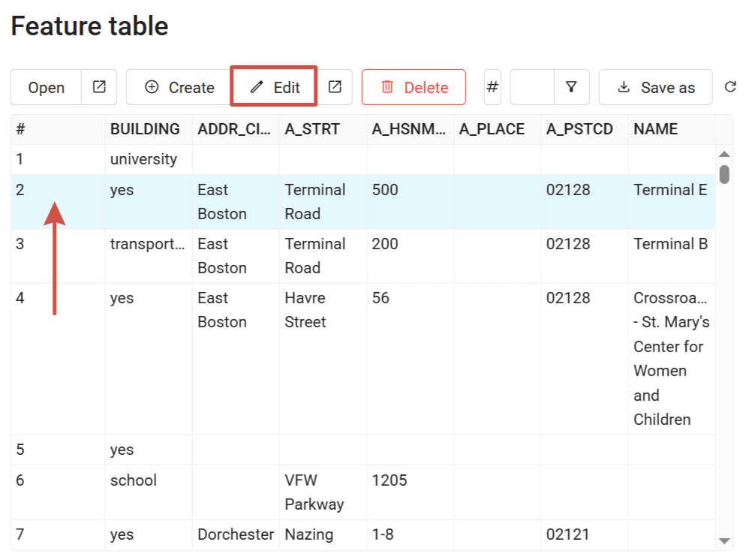Image resolution: width=746 pixels, height=560 pixels.
Task: Click the hash (#) icon in the toolbar
Action: [x=492, y=87]
